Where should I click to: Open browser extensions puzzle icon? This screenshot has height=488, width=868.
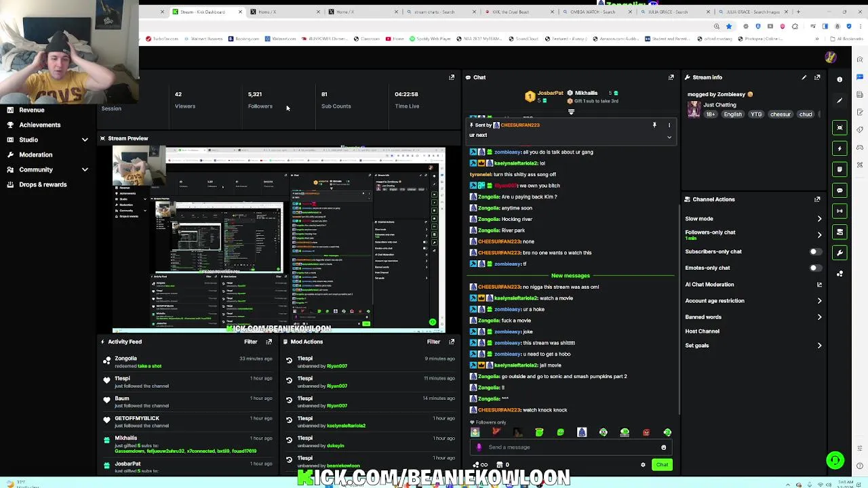point(795,26)
